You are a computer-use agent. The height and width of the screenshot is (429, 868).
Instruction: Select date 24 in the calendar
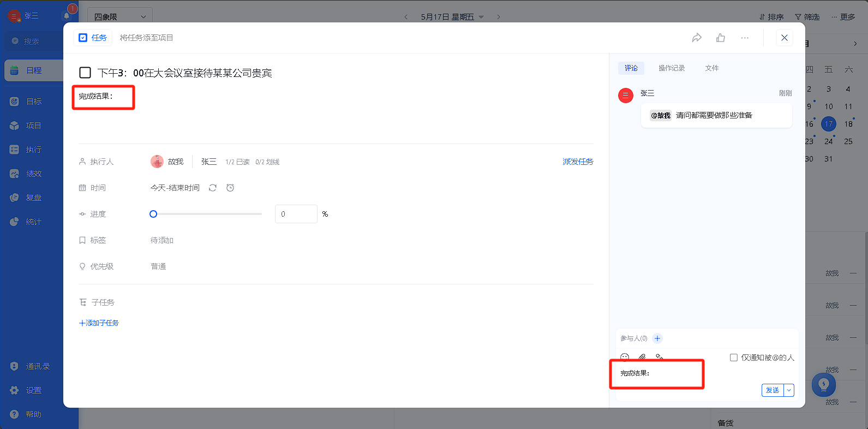click(x=829, y=141)
